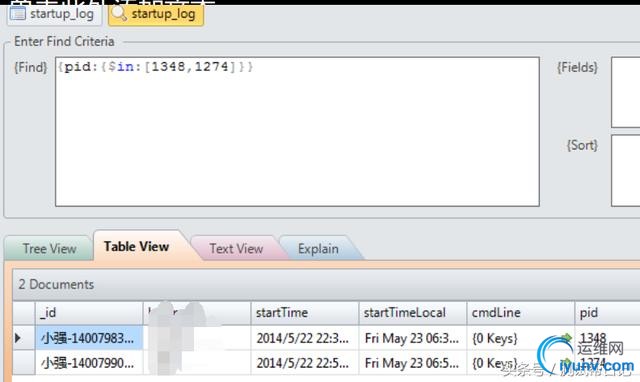The image size is (640, 382).
Task: Click the blank row header of second document
Action: click(x=24, y=363)
